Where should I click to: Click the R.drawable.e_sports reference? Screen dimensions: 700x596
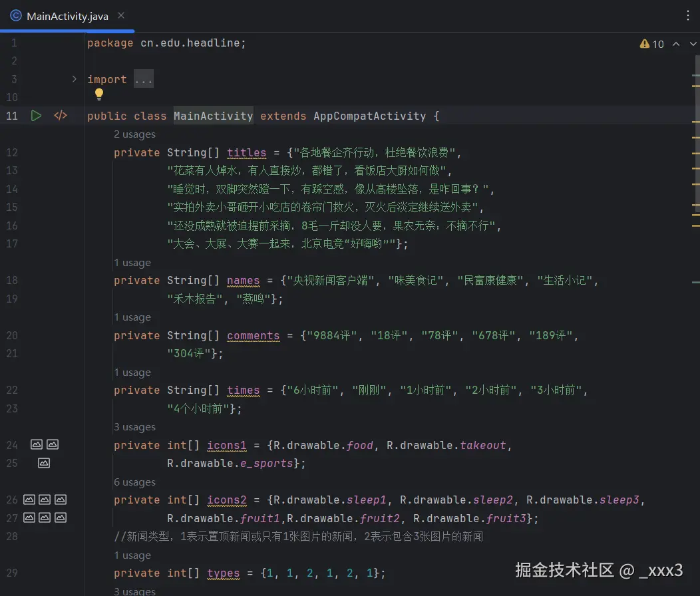point(230,464)
